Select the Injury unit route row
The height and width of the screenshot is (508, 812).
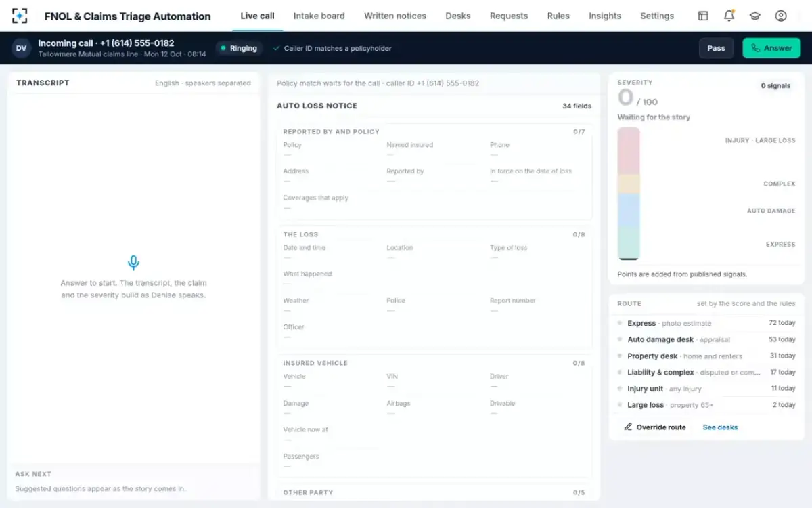coord(706,389)
